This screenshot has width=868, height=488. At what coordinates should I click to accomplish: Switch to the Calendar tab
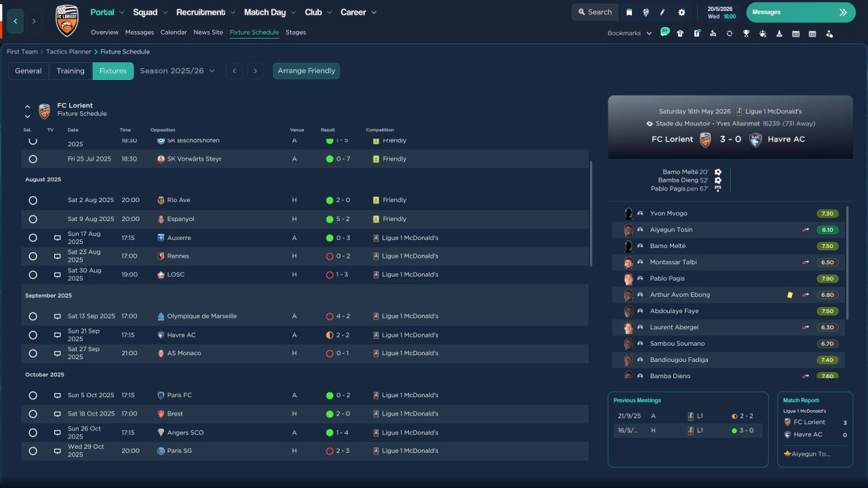pos(174,33)
